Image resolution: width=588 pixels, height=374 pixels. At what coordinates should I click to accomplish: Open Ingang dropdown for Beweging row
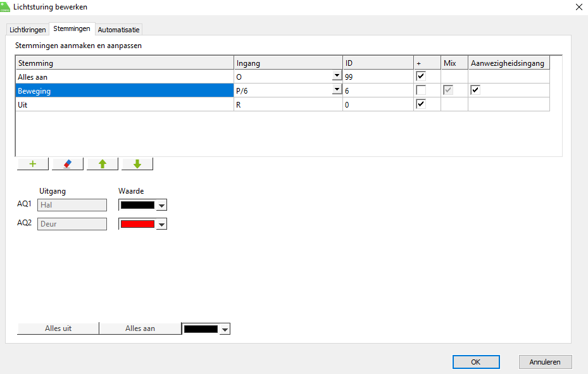[336, 90]
